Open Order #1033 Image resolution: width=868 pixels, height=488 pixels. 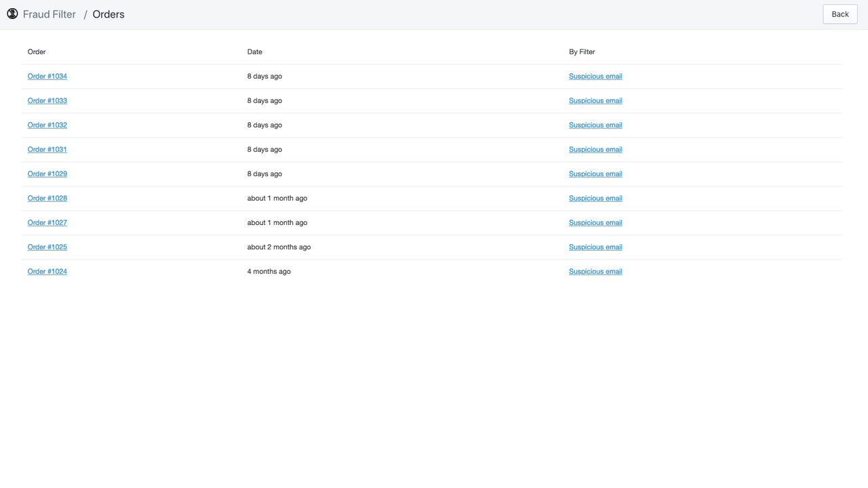47,100
